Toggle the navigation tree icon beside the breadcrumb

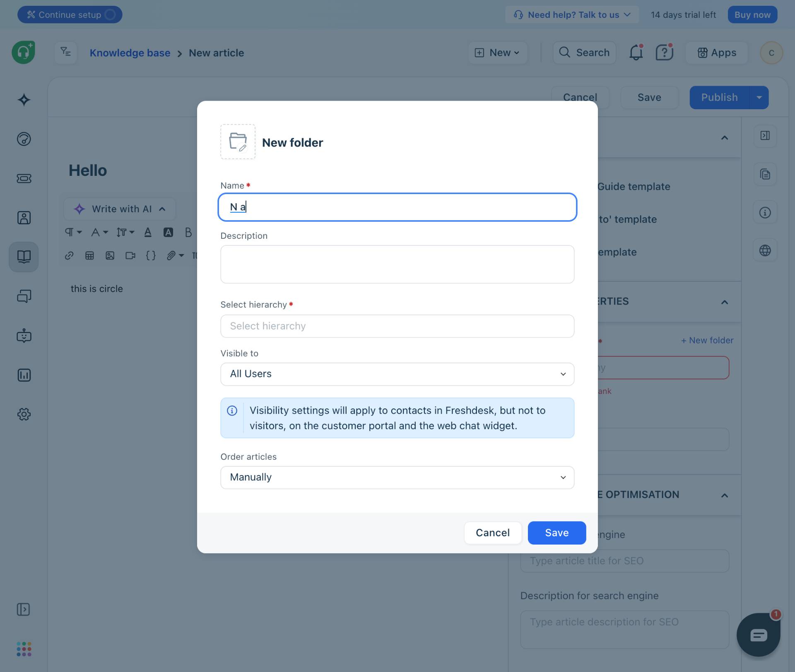point(66,53)
